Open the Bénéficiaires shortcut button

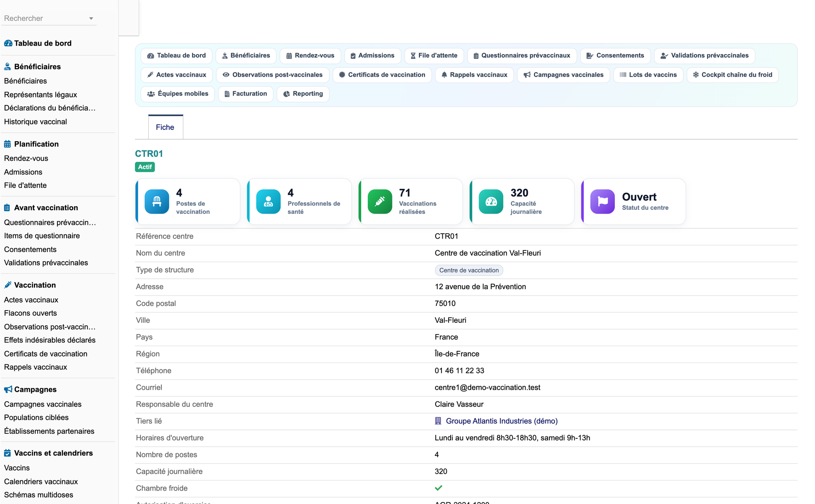coord(246,56)
